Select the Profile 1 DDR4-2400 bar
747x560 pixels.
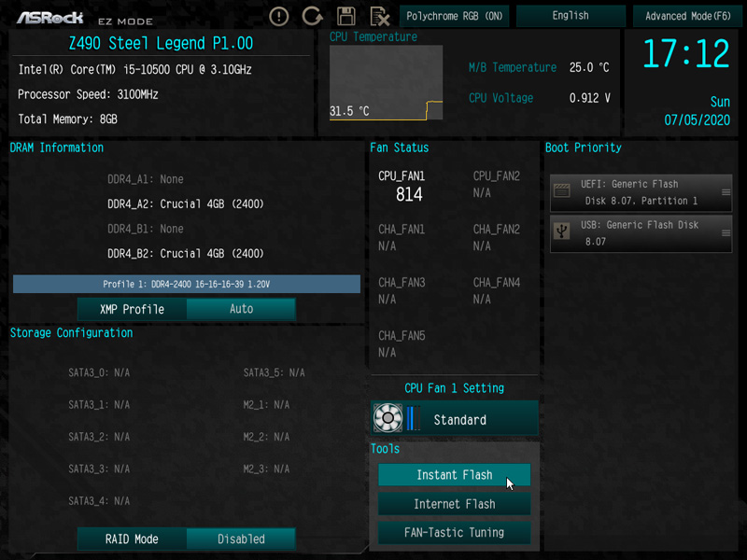(x=186, y=284)
